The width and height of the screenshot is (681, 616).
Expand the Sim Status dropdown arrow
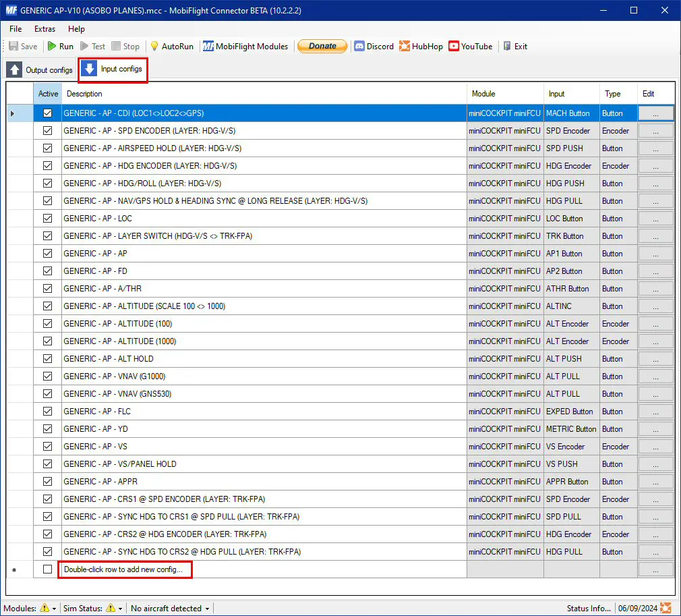120,609
